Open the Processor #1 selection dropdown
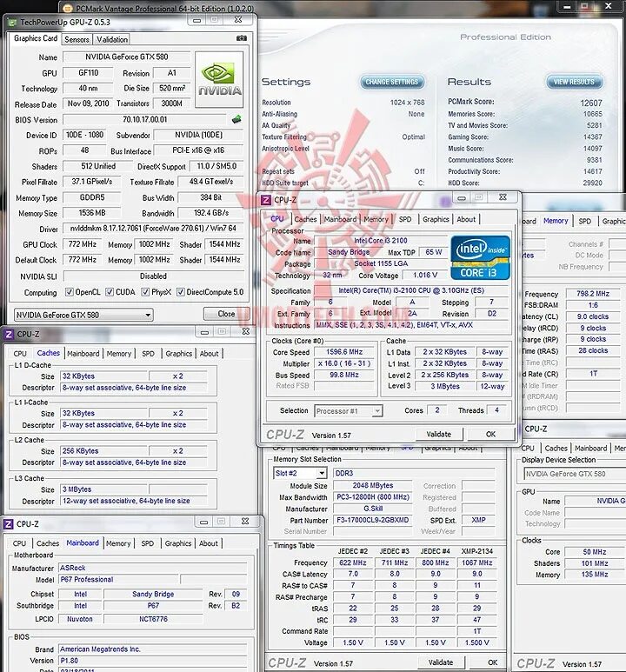 coord(348,411)
